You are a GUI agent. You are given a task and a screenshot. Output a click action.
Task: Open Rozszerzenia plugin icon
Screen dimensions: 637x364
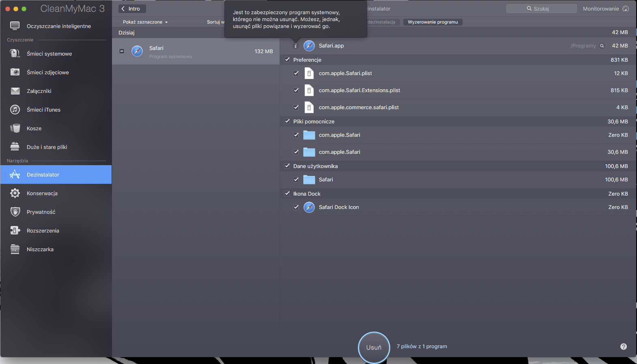pyautogui.click(x=15, y=230)
